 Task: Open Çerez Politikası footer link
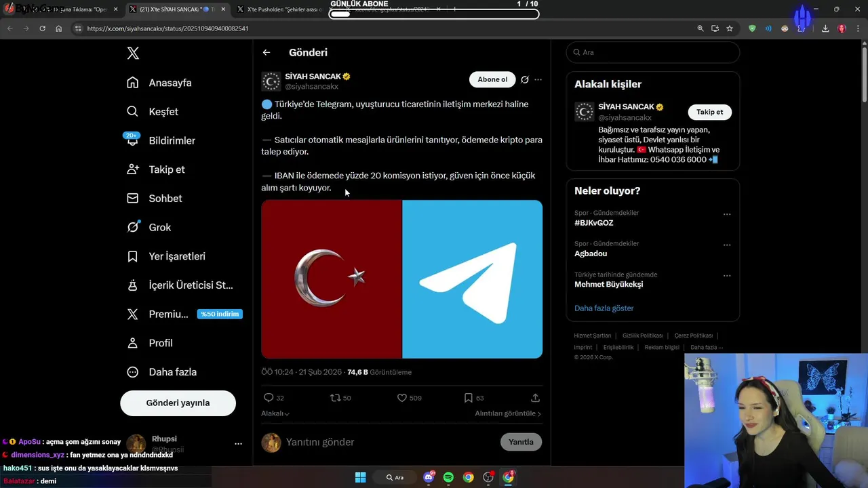click(693, 335)
